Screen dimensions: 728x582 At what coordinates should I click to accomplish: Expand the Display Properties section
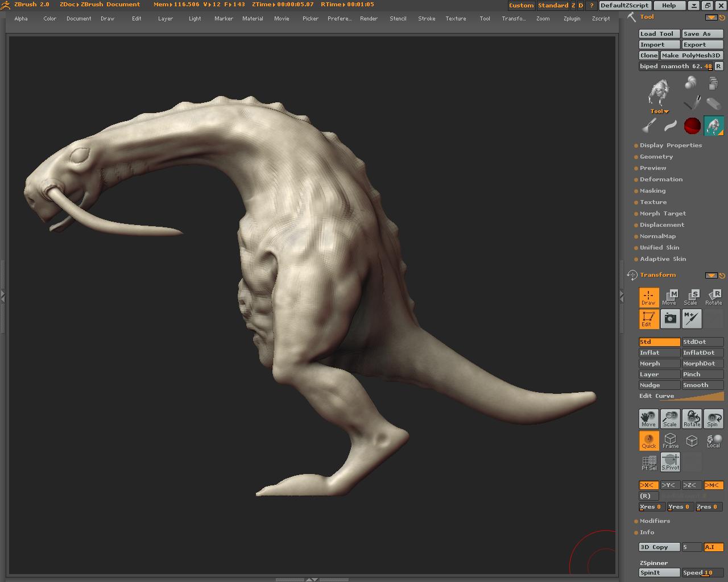[x=671, y=145]
